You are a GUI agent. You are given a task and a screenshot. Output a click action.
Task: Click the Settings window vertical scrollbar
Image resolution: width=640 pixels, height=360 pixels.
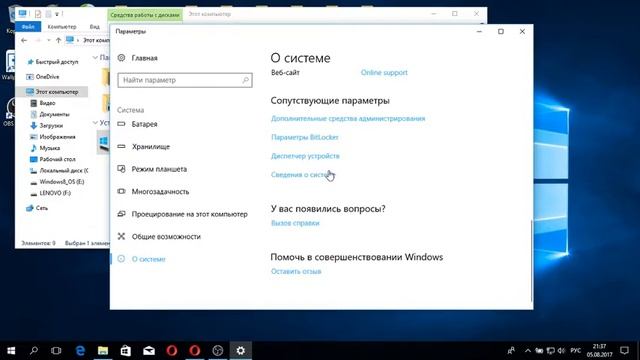coord(531,260)
